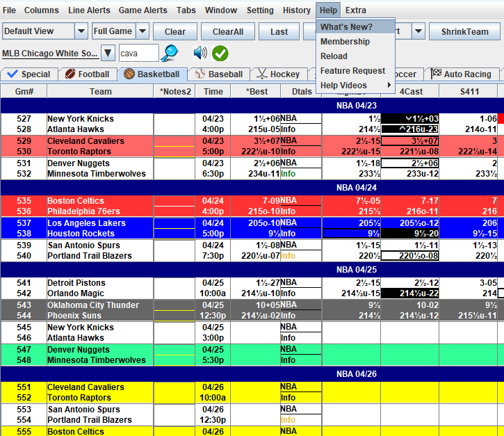Choose Feature Request from the Help menu
The image size is (504, 436).
[x=355, y=71]
